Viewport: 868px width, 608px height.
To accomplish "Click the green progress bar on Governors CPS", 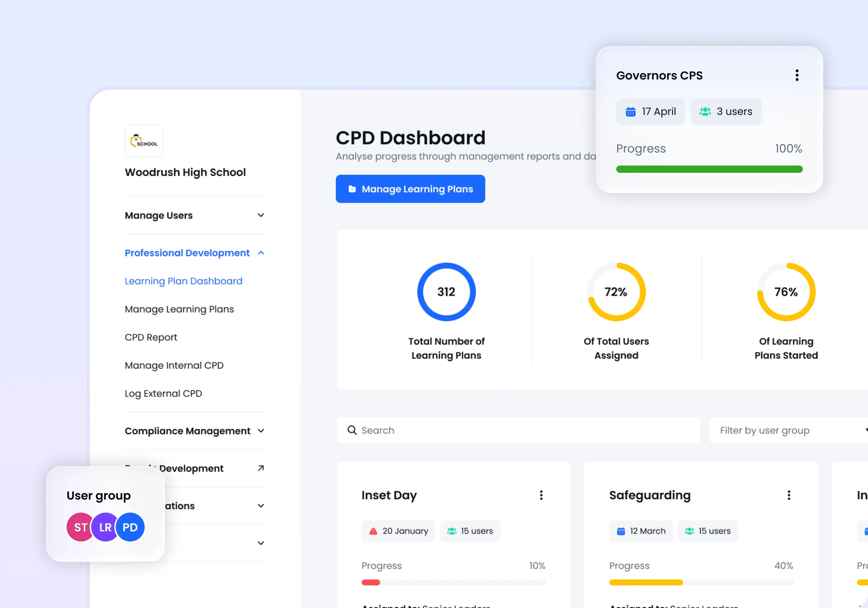I will pos(709,169).
